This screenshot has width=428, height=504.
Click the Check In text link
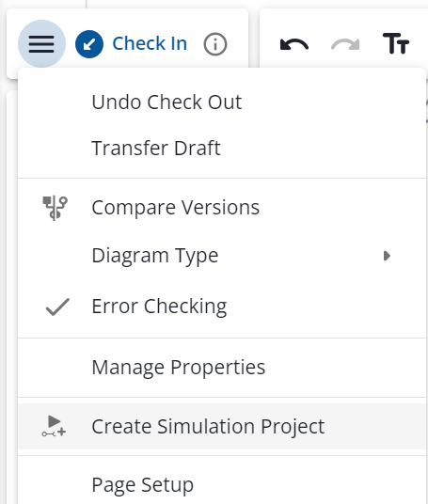150,43
